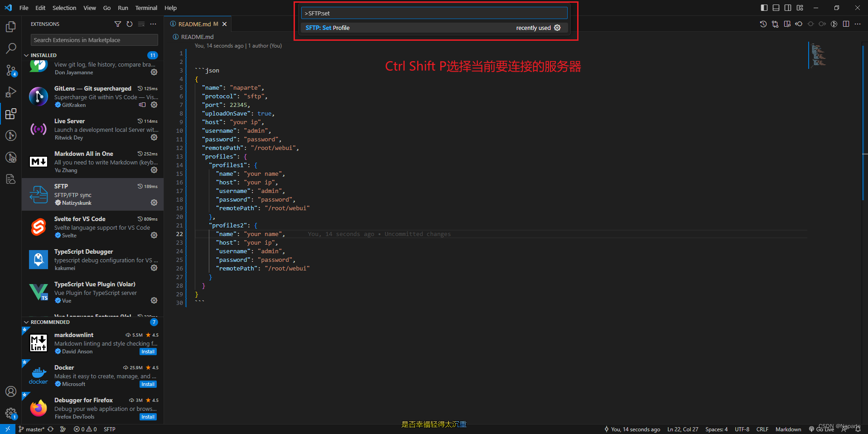The width and height of the screenshot is (868, 434).
Task: Install the Docker extension
Action: pos(148,384)
